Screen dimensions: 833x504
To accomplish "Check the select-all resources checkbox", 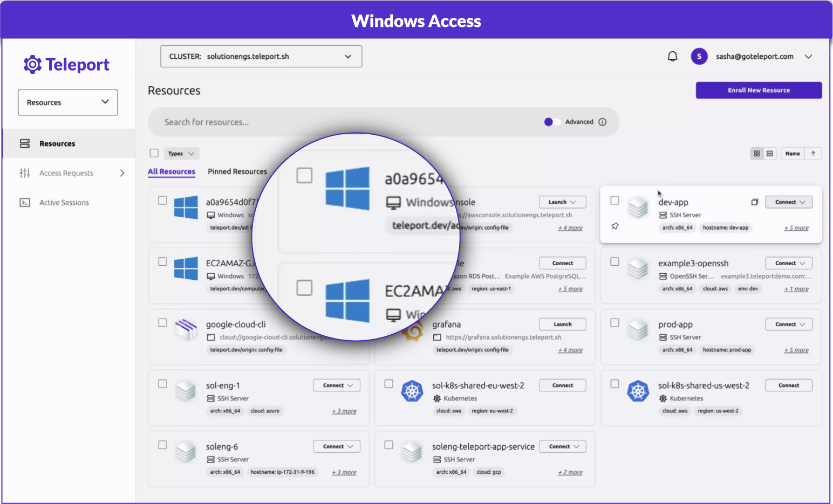I will click(x=154, y=153).
